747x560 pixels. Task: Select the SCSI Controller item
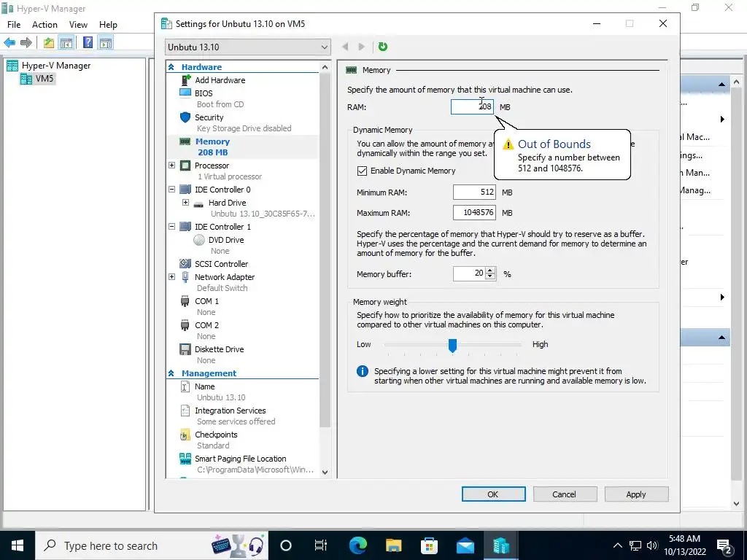click(x=221, y=264)
